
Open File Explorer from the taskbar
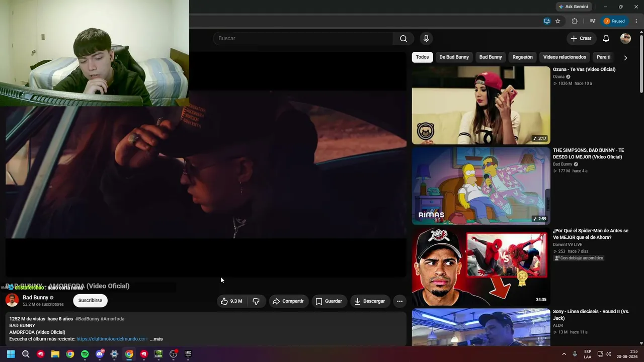pyautogui.click(x=55, y=354)
